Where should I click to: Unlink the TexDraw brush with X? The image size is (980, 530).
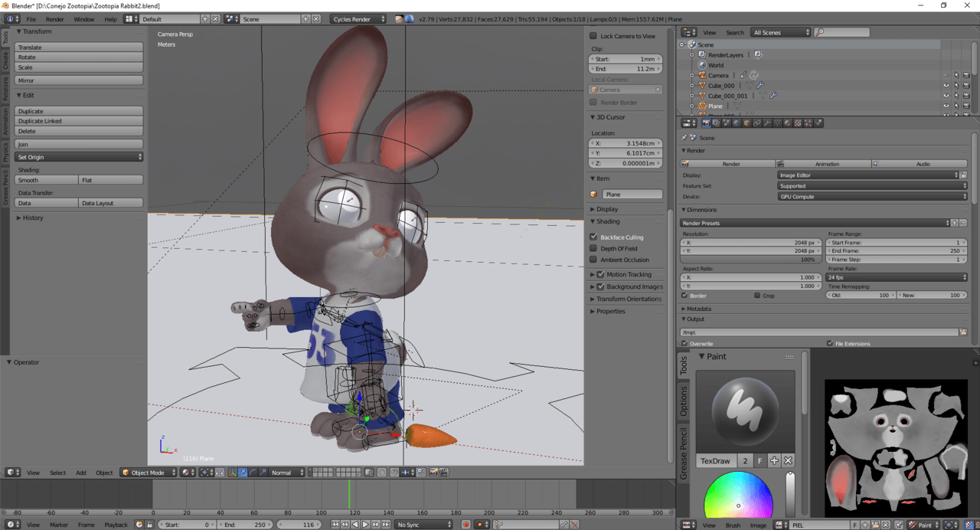point(788,460)
